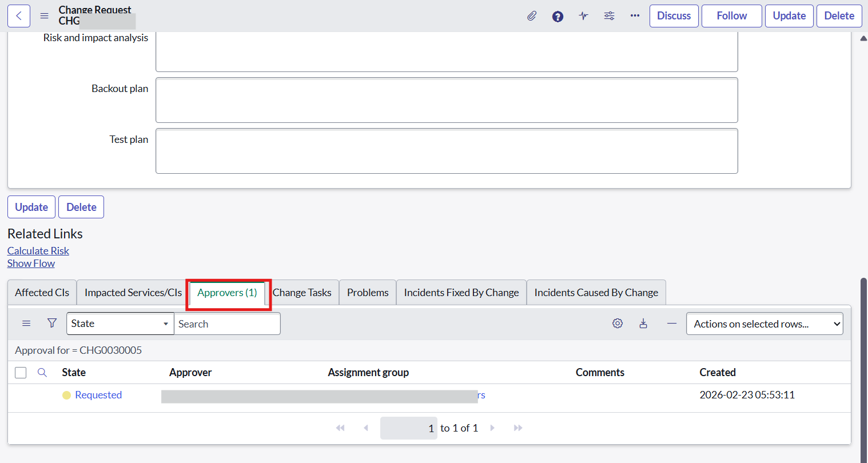Go back using the header back arrow
Screen dimensions: 868x463
point(19,16)
